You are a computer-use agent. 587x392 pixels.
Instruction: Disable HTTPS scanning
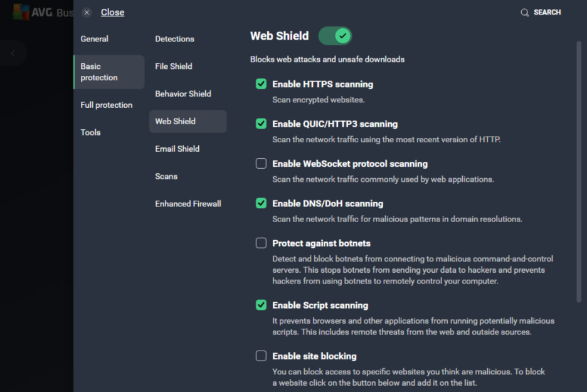point(261,84)
